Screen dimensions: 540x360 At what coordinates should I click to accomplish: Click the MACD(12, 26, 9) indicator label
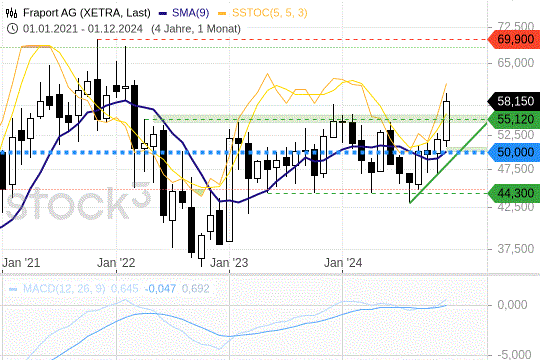click(64, 289)
